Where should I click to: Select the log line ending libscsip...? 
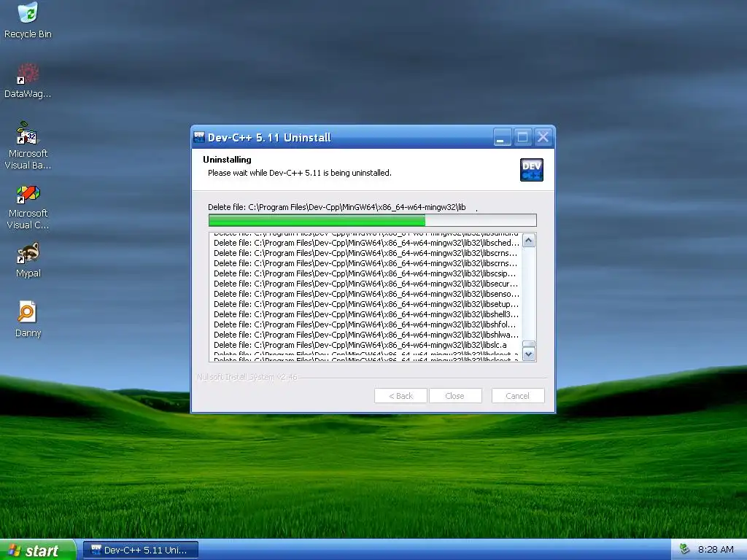pyautogui.click(x=365, y=273)
